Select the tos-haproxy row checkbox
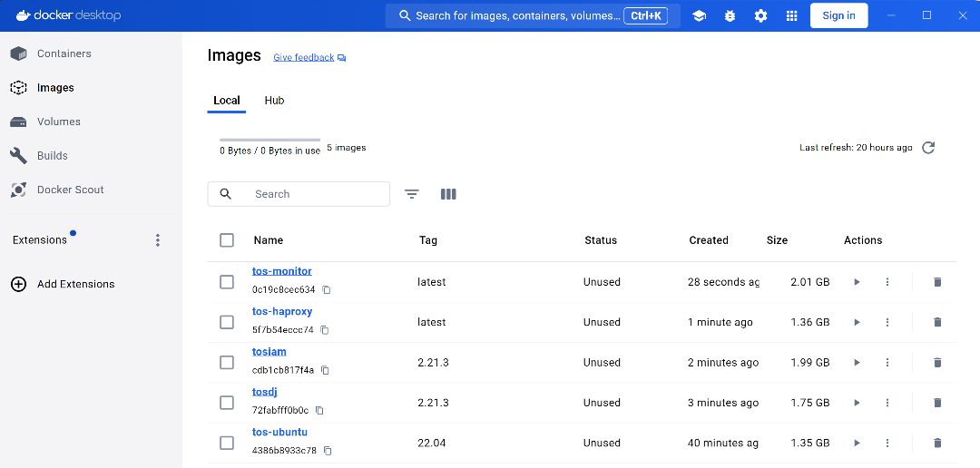Viewport: 980px width, 468px height. [x=227, y=322]
